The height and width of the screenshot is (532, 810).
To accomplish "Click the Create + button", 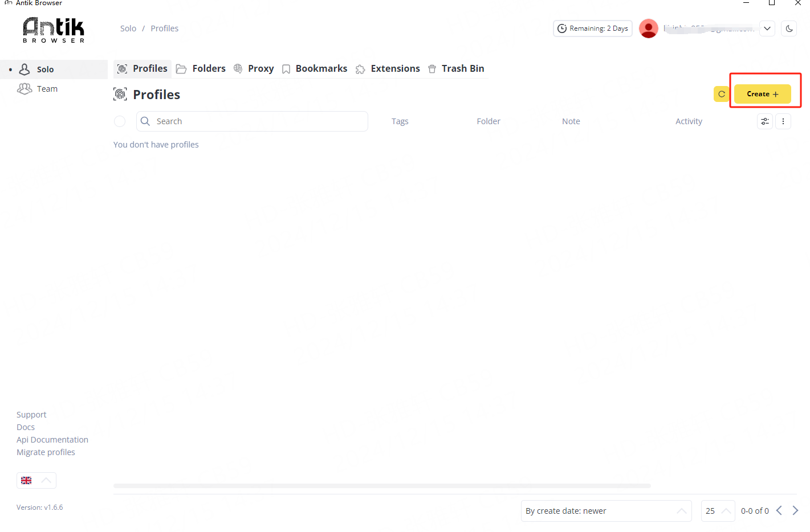I will 762,94.
